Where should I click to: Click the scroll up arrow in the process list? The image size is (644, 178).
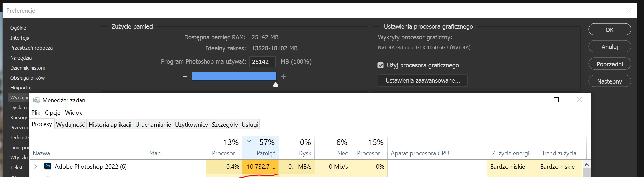point(587,165)
